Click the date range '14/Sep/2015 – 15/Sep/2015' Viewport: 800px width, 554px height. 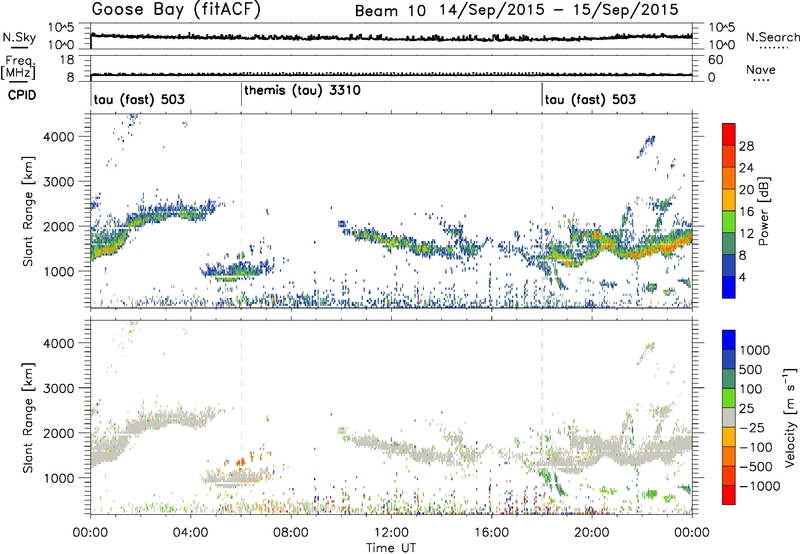(559, 10)
